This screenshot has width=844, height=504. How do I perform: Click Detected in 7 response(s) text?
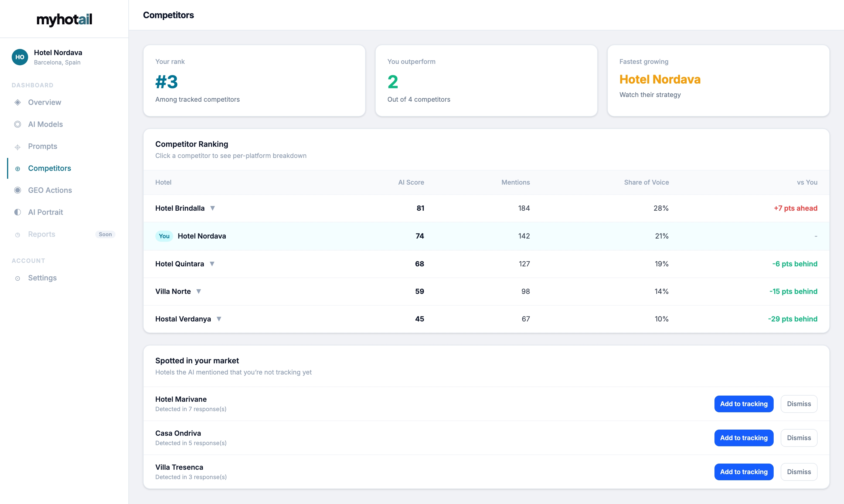tap(191, 409)
